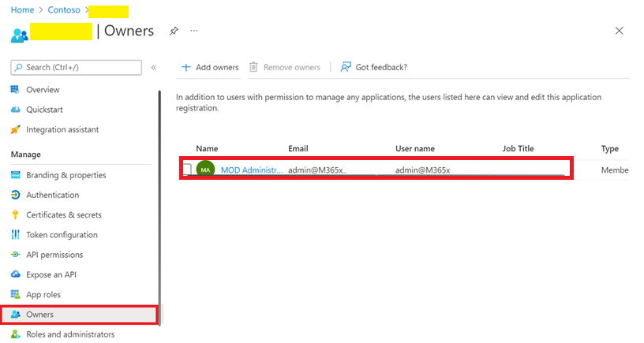Click the Certificates & secrets key icon
This screenshot has height=343, width=644.
coord(15,214)
